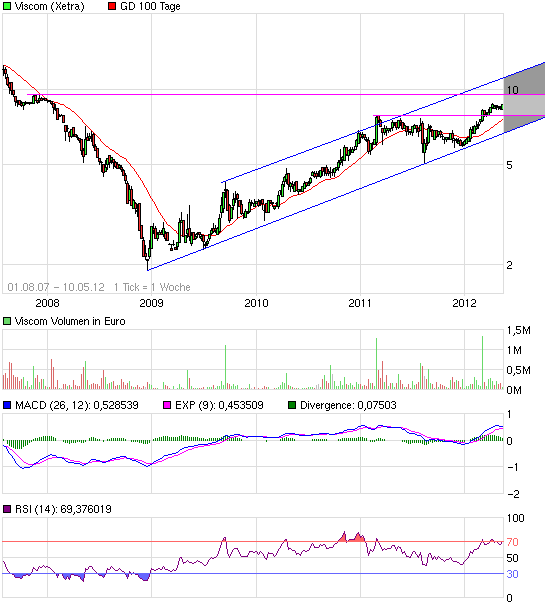Click the tallest volume spike in 2012
The image size is (545, 606).
pyautogui.click(x=482, y=362)
